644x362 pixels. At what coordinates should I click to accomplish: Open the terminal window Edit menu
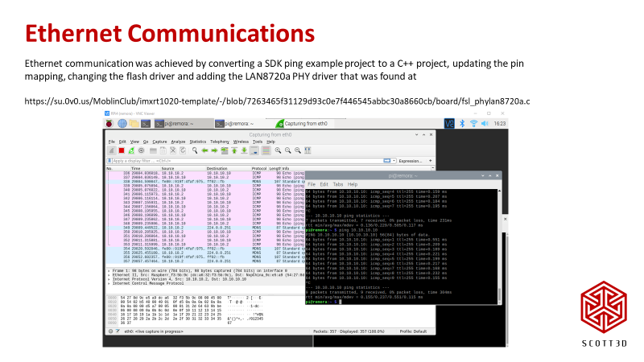pyautogui.click(x=324, y=184)
